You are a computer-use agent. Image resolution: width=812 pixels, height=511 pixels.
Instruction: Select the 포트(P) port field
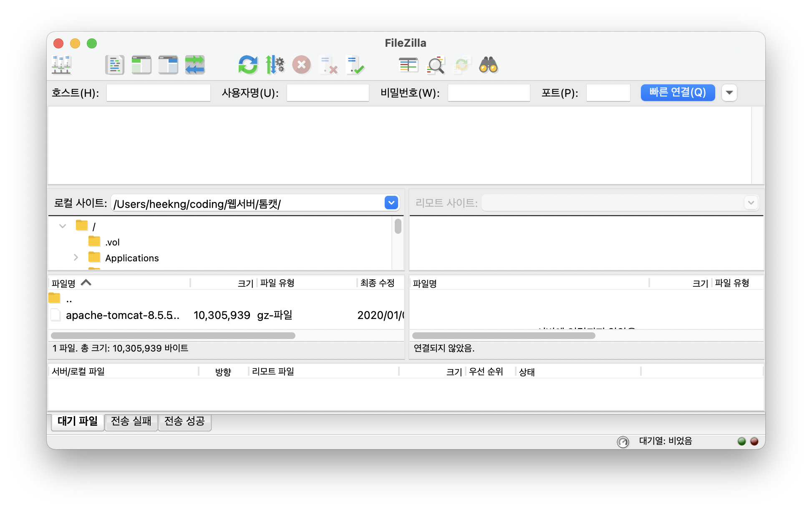608,93
